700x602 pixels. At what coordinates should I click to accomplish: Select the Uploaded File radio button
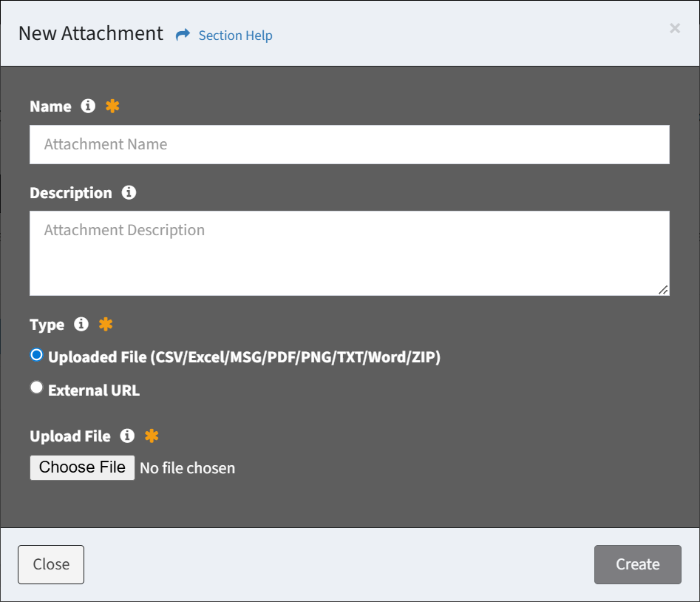pos(36,355)
